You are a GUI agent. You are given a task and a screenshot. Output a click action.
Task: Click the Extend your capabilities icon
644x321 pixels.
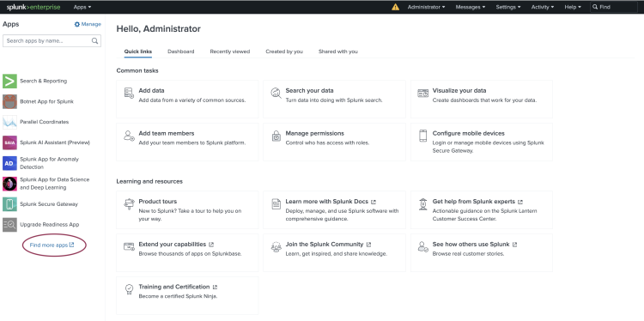[129, 246]
